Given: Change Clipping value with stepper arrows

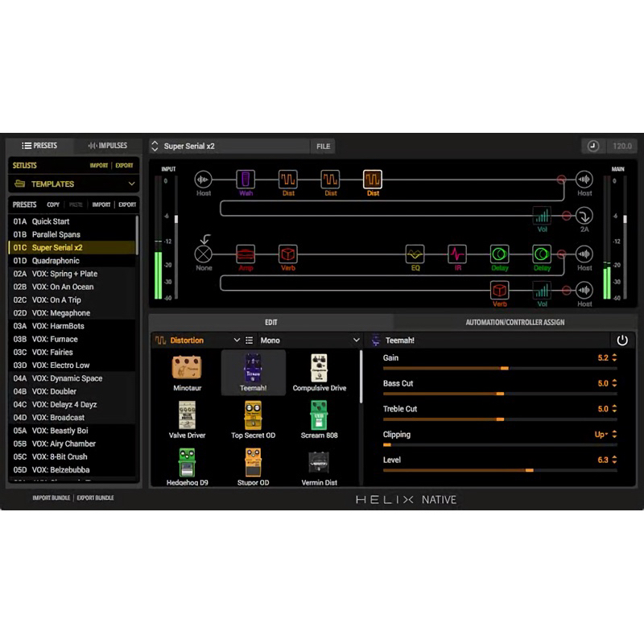Looking at the screenshot, I should pyautogui.click(x=614, y=434).
